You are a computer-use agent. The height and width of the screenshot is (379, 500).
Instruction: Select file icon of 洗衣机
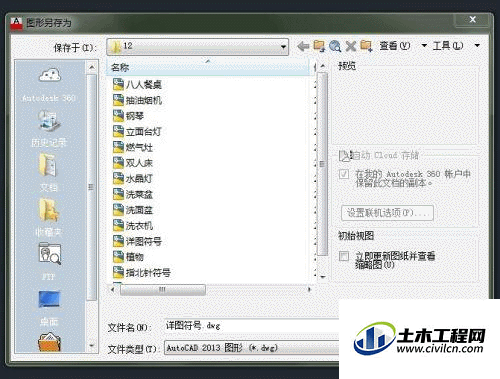click(x=118, y=225)
